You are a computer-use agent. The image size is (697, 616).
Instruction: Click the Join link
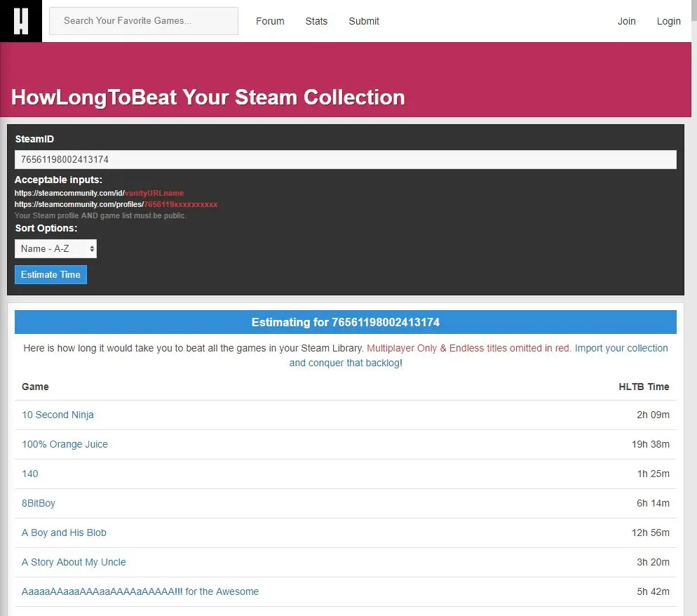(626, 21)
